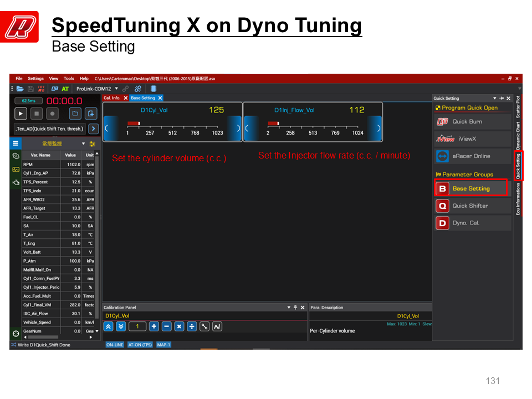Viewport: 532px width, 399px height.
Task: Open the Help menu
Action: [x=84, y=78]
